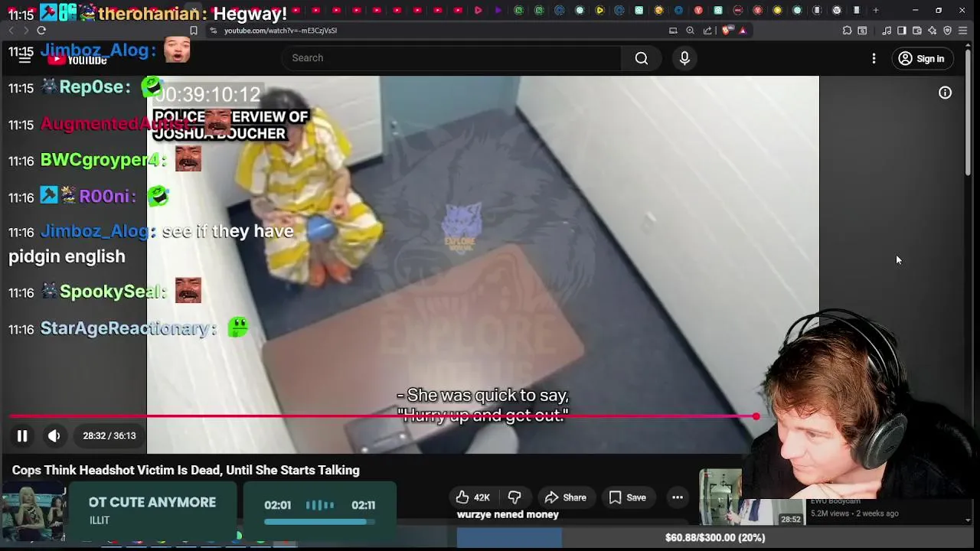
Task: Click the toolbar icon right of extensions puzzle
Action: pos(862,31)
